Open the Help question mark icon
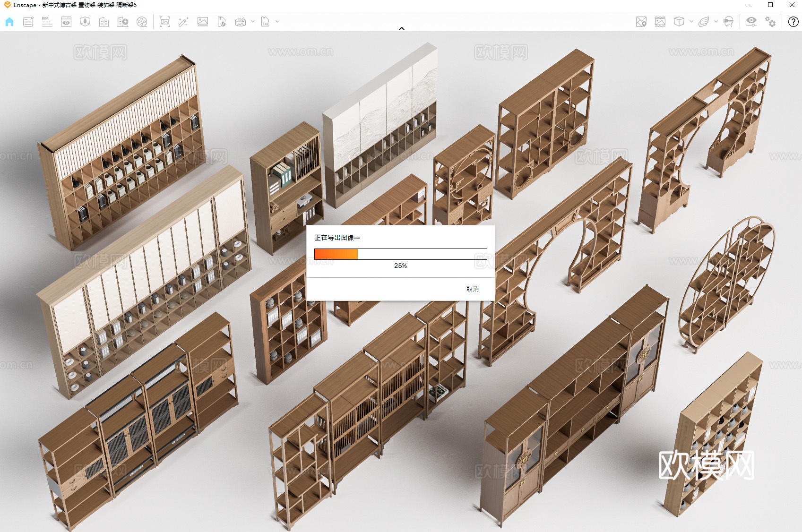The image size is (802, 532). coord(793,22)
